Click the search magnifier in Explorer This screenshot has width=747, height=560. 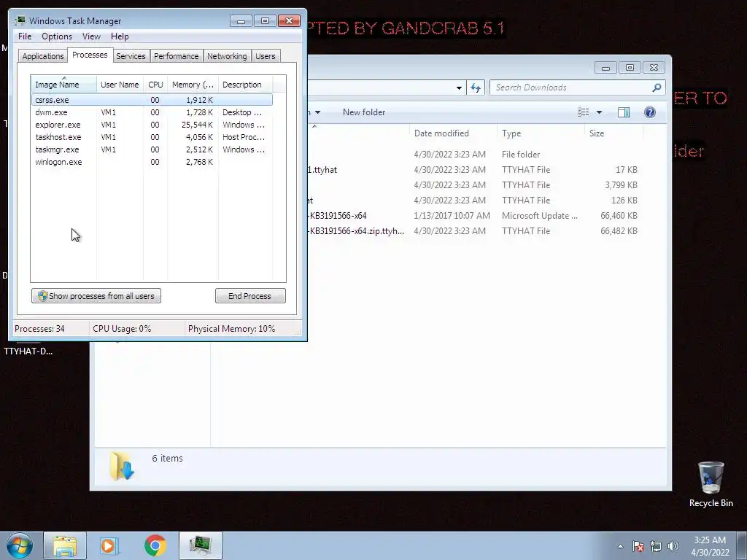coord(657,87)
